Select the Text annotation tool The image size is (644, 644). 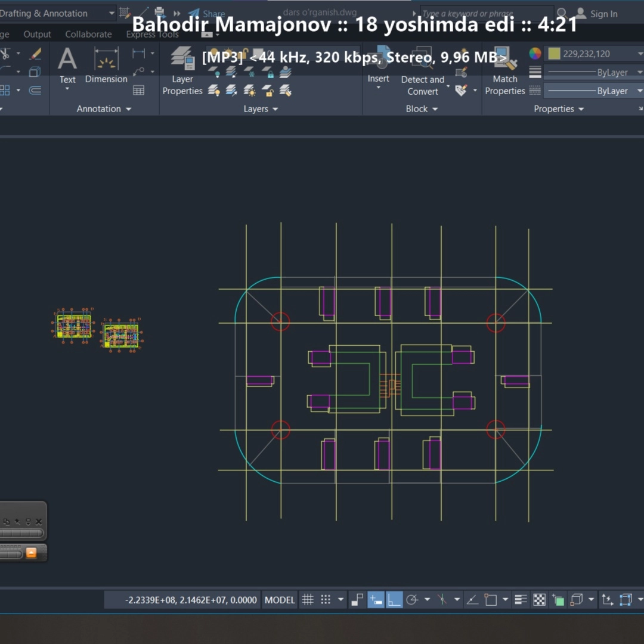click(67, 66)
